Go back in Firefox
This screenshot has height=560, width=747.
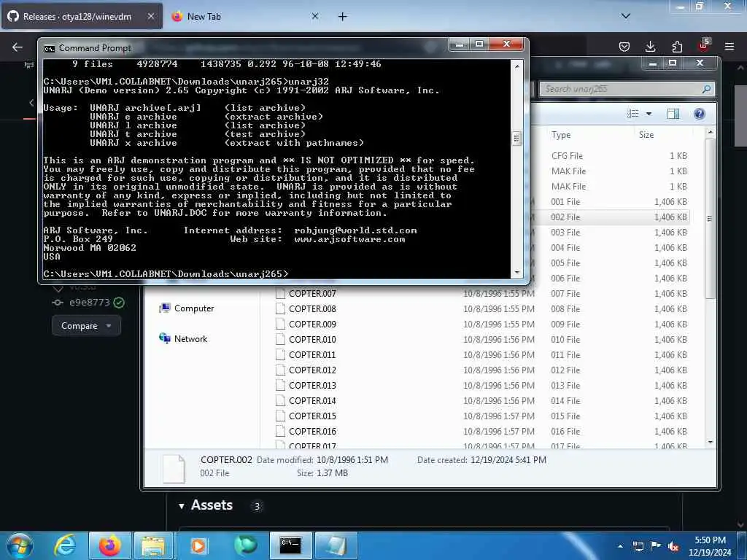[x=18, y=47]
